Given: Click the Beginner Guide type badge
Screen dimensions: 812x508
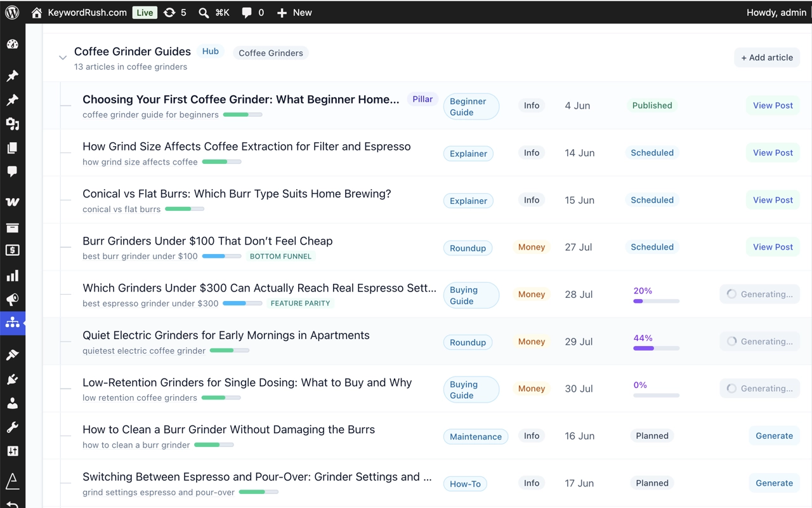Looking at the screenshot, I should pyautogui.click(x=471, y=107).
